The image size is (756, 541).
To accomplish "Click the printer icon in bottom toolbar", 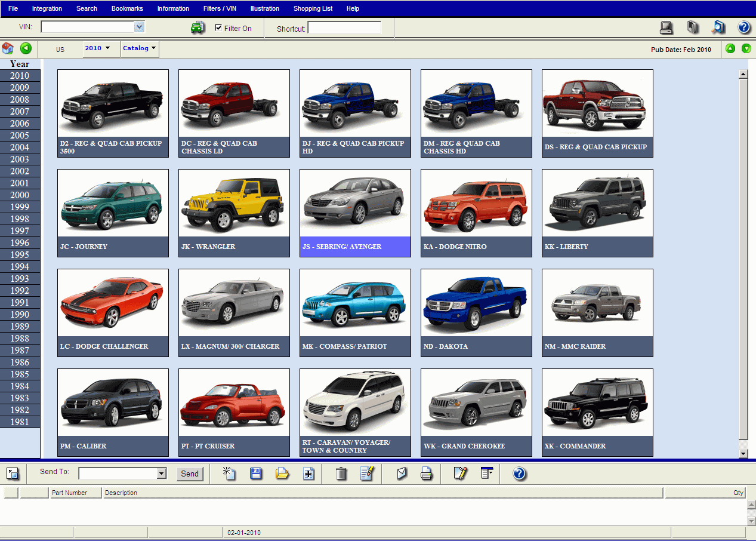I will click(427, 474).
